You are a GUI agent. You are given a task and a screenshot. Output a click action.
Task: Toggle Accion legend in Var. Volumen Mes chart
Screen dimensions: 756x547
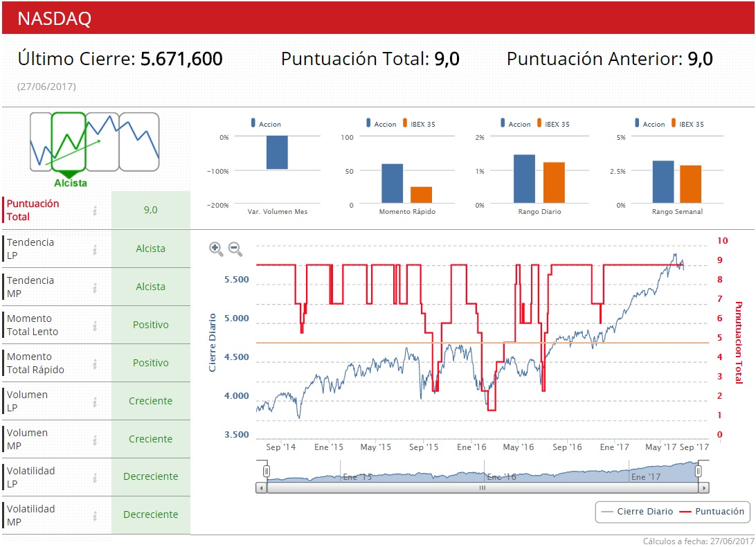click(x=266, y=124)
